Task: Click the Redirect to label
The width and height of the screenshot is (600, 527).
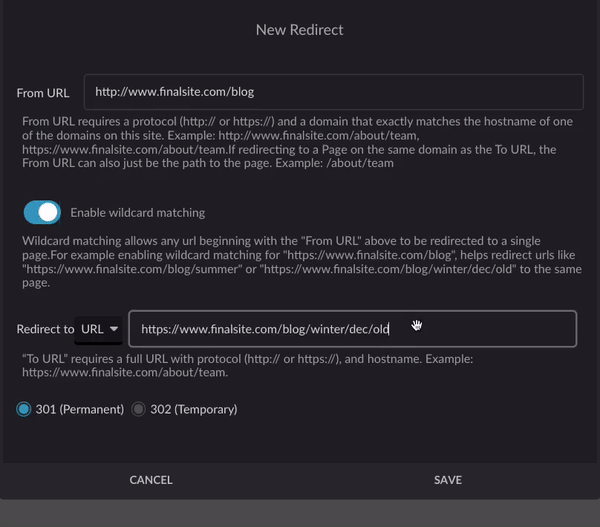Action: click(45, 329)
